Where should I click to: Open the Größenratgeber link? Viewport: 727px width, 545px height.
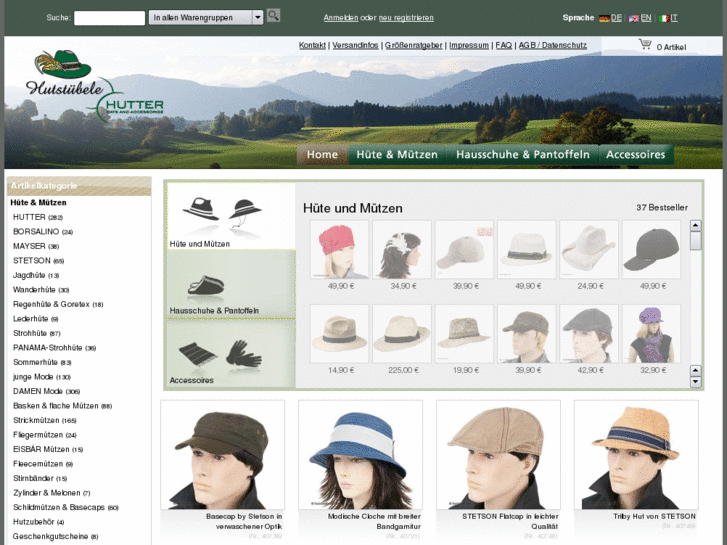click(x=414, y=45)
